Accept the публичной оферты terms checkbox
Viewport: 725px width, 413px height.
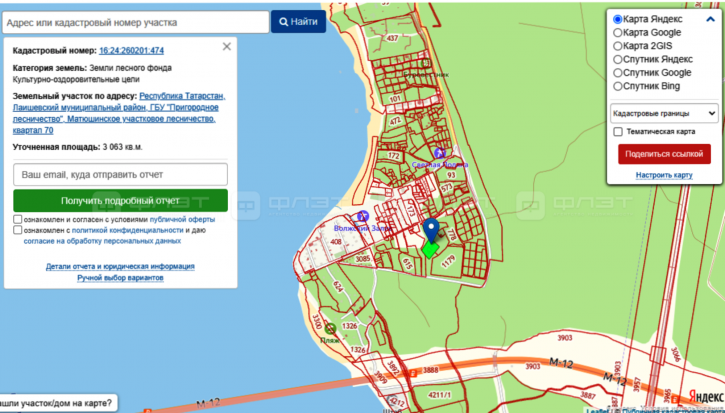pyautogui.click(x=18, y=219)
